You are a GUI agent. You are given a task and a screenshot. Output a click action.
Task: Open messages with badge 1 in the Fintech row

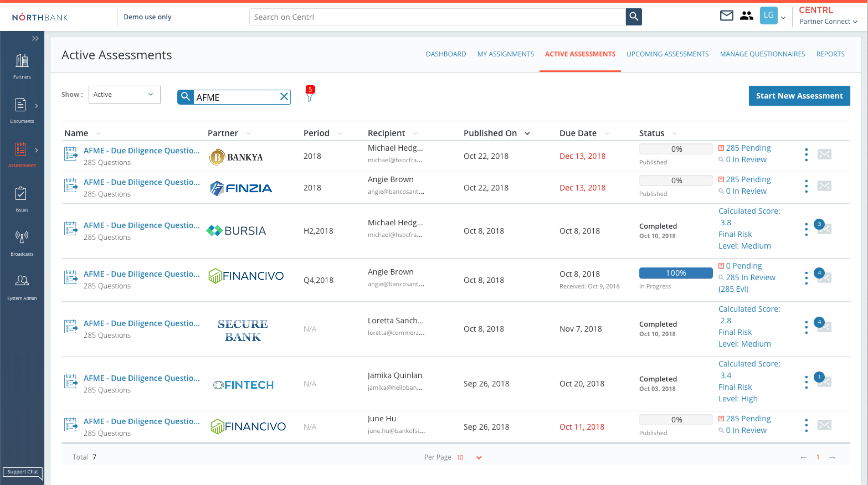click(823, 380)
